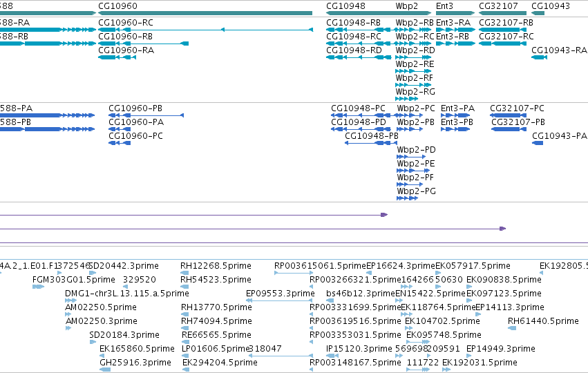Select protein Ent3-PA label
This screenshot has width=588, height=373.
(457, 108)
